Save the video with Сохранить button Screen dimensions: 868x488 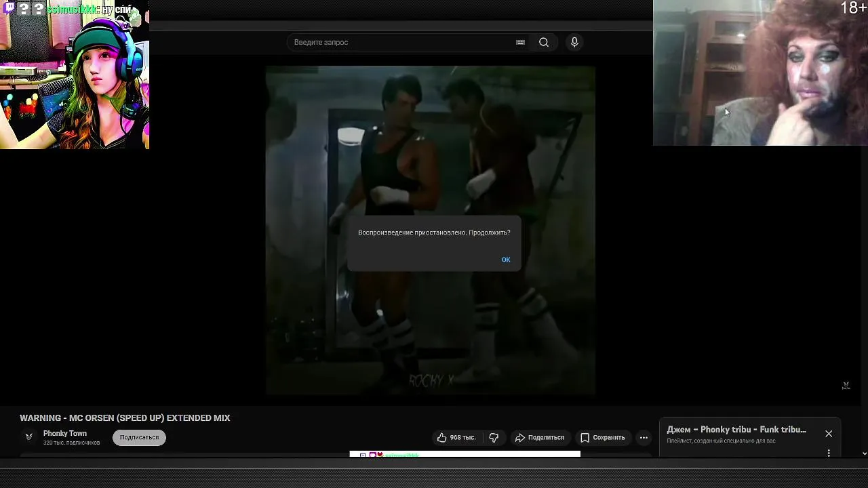tap(603, 438)
